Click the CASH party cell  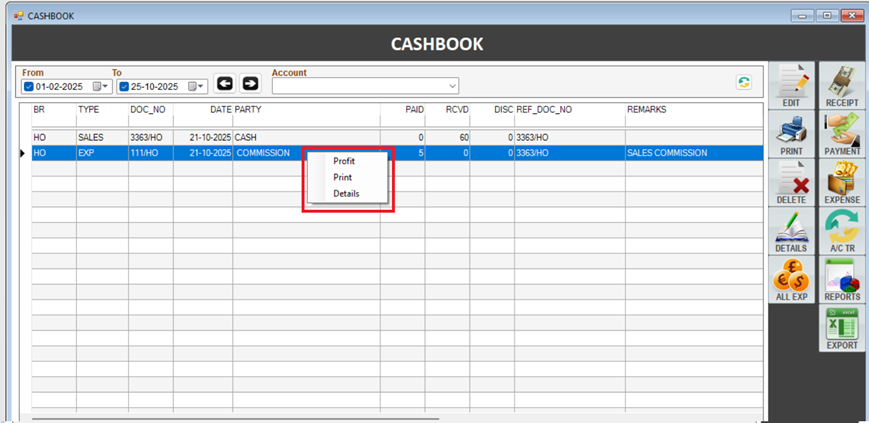pos(306,137)
